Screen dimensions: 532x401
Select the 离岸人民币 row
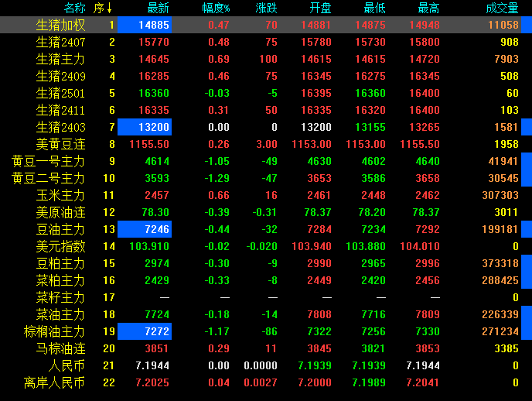[x=54, y=382]
